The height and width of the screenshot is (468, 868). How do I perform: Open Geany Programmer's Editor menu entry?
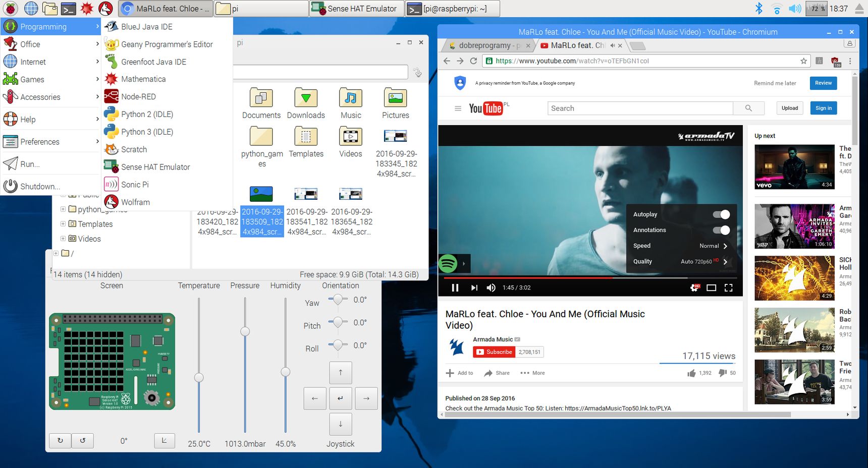tap(167, 44)
